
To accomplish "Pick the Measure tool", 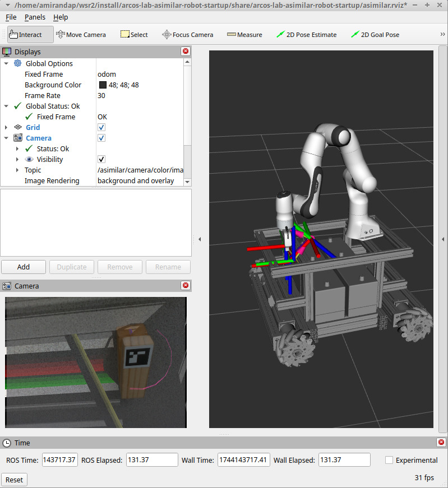I will pyautogui.click(x=244, y=35).
